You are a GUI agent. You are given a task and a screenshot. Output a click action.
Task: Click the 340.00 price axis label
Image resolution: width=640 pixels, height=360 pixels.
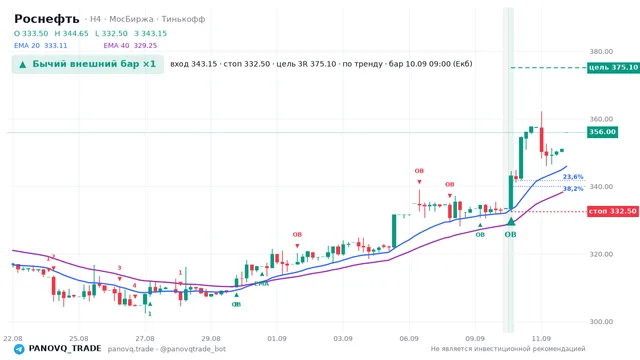tap(601, 187)
